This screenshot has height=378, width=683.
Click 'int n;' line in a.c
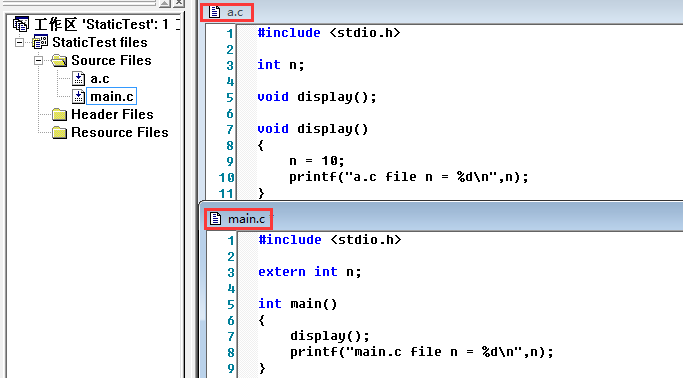point(281,65)
